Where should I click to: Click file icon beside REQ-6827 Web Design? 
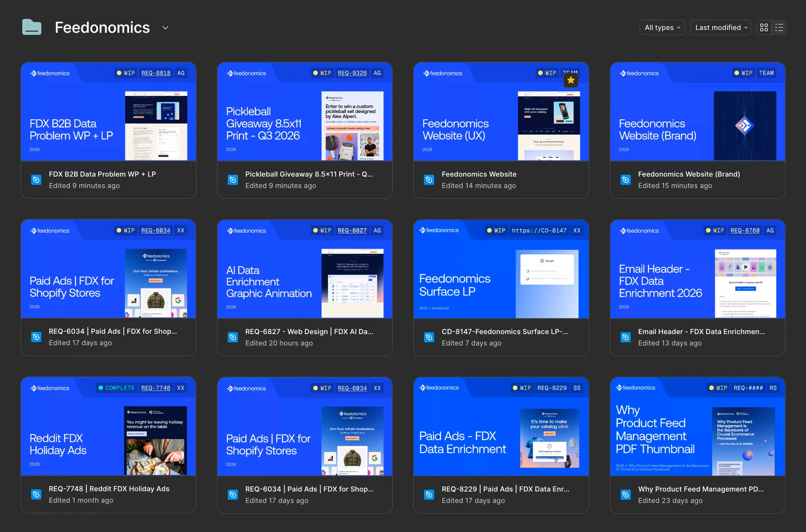pyautogui.click(x=233, y=337)
